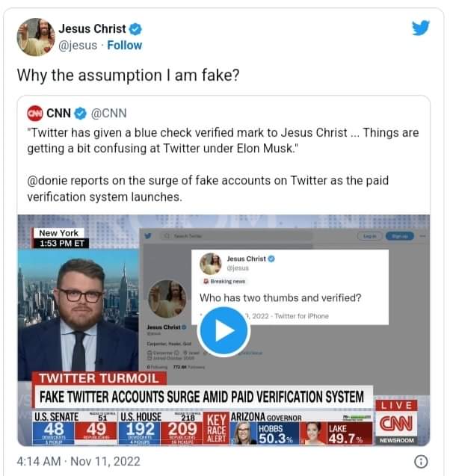The height and width of the screenshot is (476, 453).
Task: Open the Jesus Christ profile avatar
Action: coord(36,37)
